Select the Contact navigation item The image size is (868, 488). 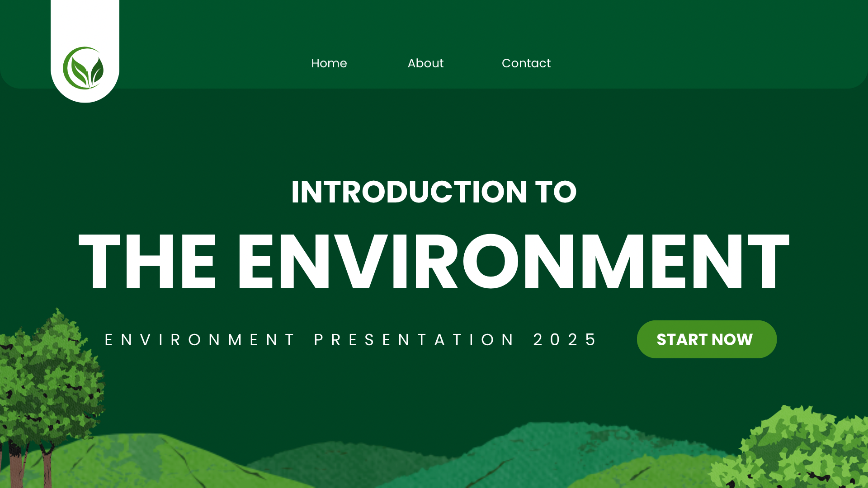[x=526, y=63]
